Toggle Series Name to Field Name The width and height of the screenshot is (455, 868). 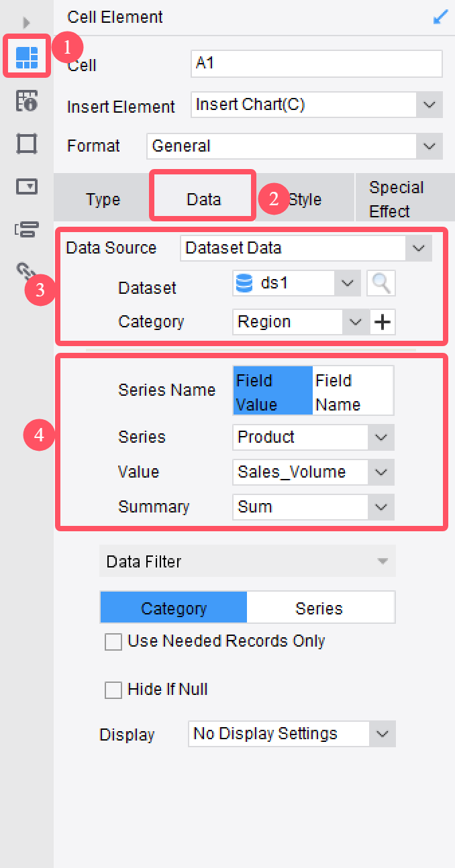(x=352, y=390)
